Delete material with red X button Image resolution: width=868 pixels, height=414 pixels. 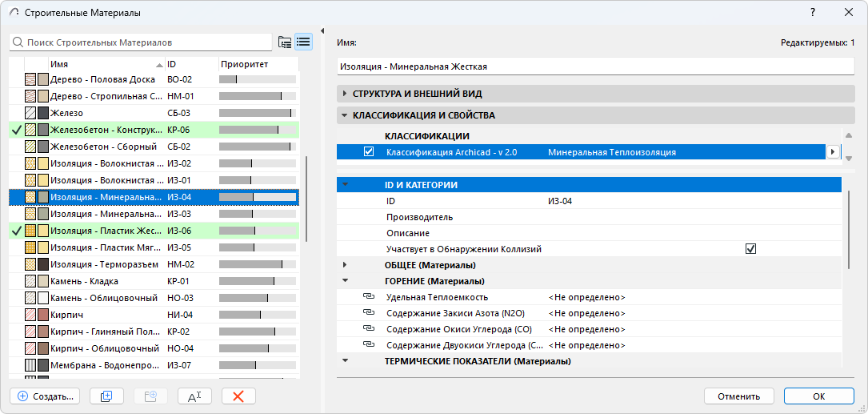238,396
